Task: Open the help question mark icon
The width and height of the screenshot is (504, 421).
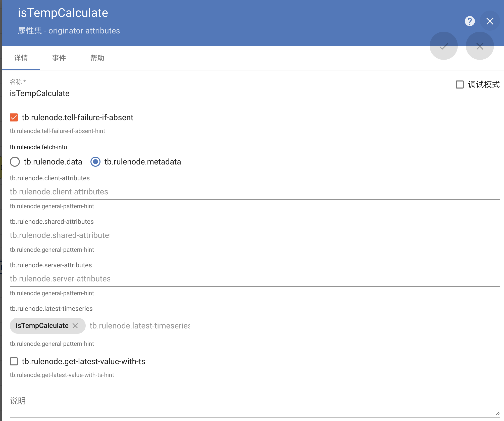Action: point(470,21)
